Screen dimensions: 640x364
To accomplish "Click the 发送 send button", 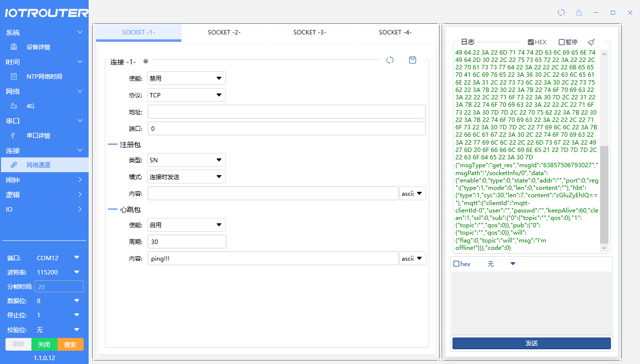I will point(531,343).
